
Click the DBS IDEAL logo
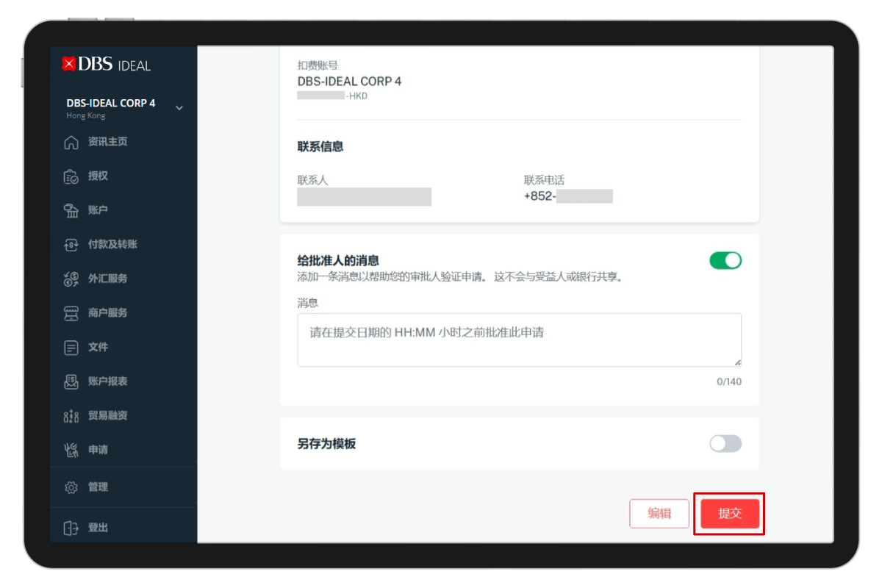(x=107, y=65)
